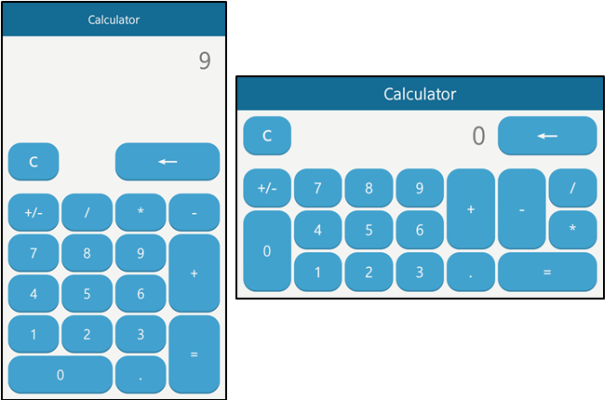This screenshot has height=400, width=605.
Task: Select divide key in portrait calculator
Action: (x=87, y=212)
